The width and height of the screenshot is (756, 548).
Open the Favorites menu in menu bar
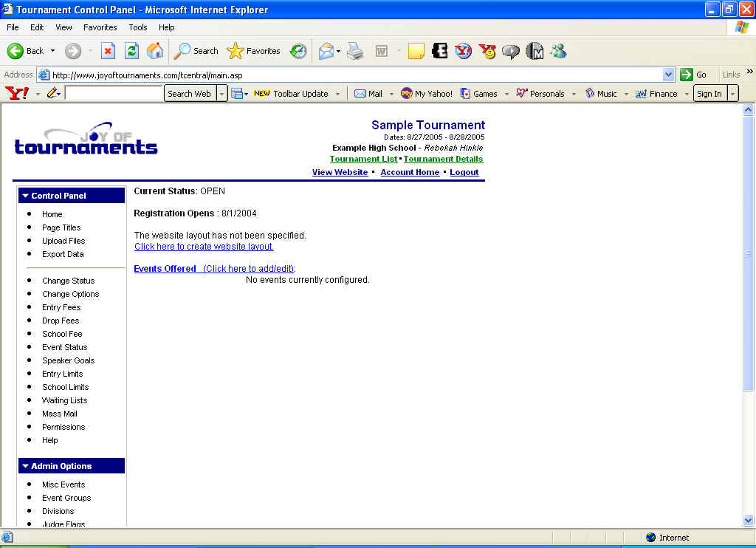coord(100,27)
